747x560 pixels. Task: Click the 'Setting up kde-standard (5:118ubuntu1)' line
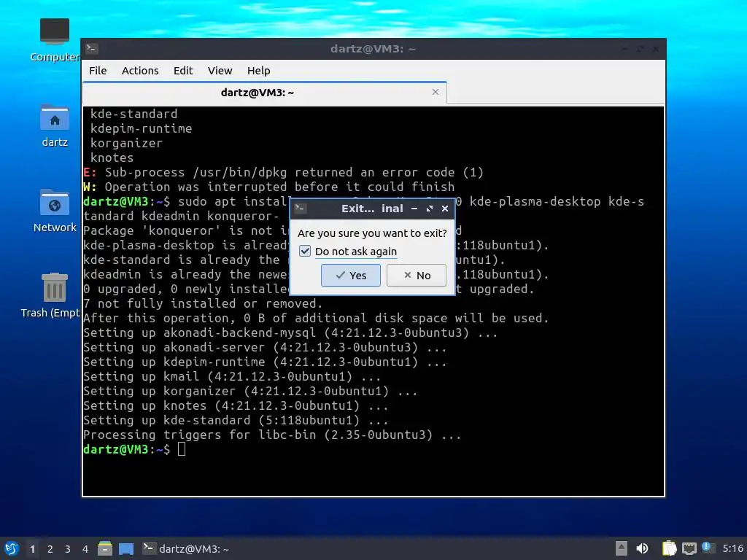click(x=236, y=421)
